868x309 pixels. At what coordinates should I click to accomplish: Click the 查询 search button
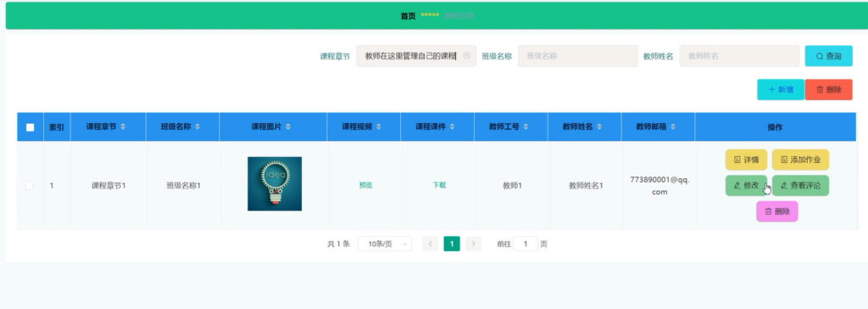point(829,56)
